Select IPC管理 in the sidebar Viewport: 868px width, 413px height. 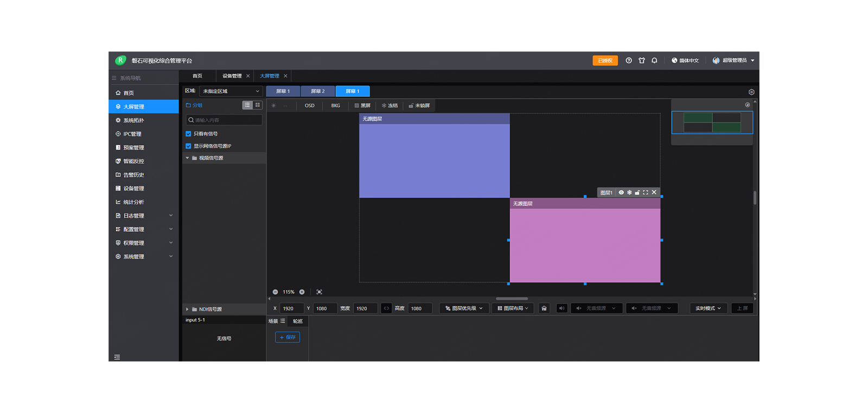pyautogui.click(x=144, y=134)
